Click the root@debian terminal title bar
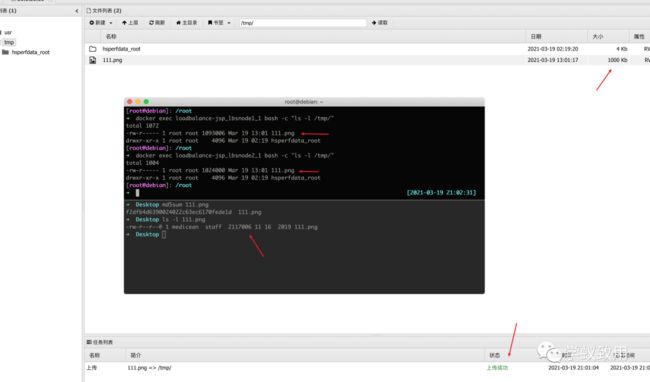 [304, 102]
